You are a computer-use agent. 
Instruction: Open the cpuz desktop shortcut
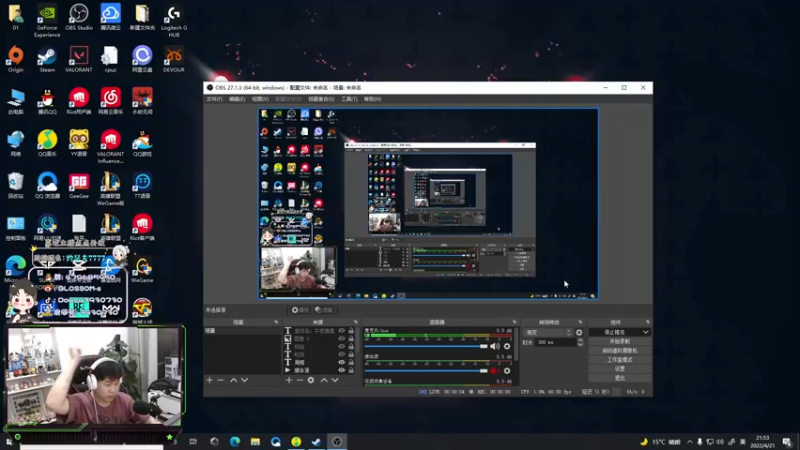[110, 60]
